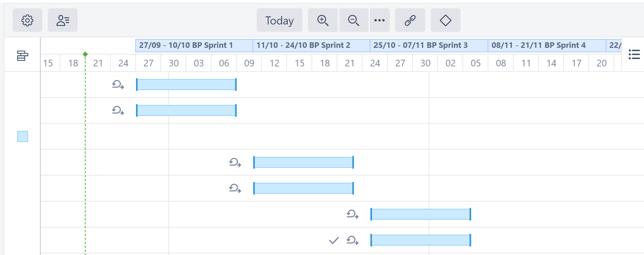Click the light blue square swatch
Viewport: 644px width, 255px height.
(23, 136)
